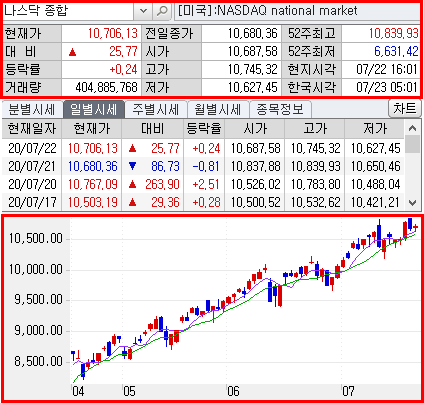
Task: Click the 07 month marker on chart axis
Action: click(348, 391)
